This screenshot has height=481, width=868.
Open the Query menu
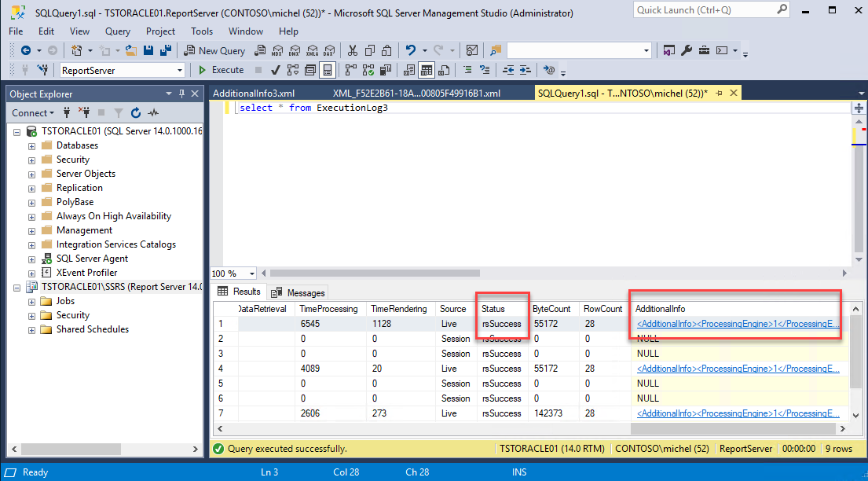pos(117,31)
